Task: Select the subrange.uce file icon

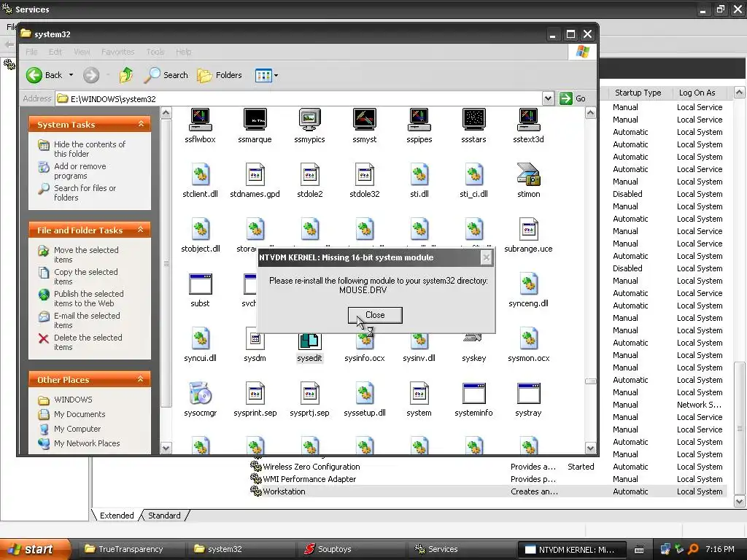Action: pos(528,229)
